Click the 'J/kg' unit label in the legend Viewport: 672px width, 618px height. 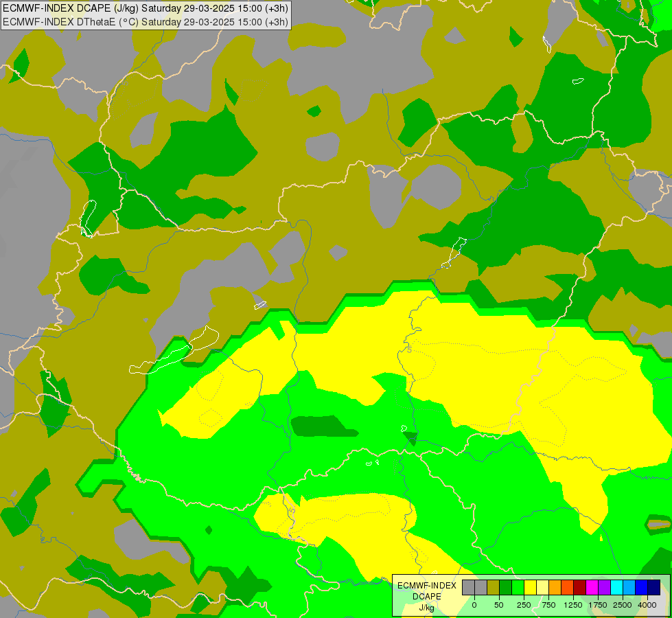pyautogui.click(x=426, y=608)
